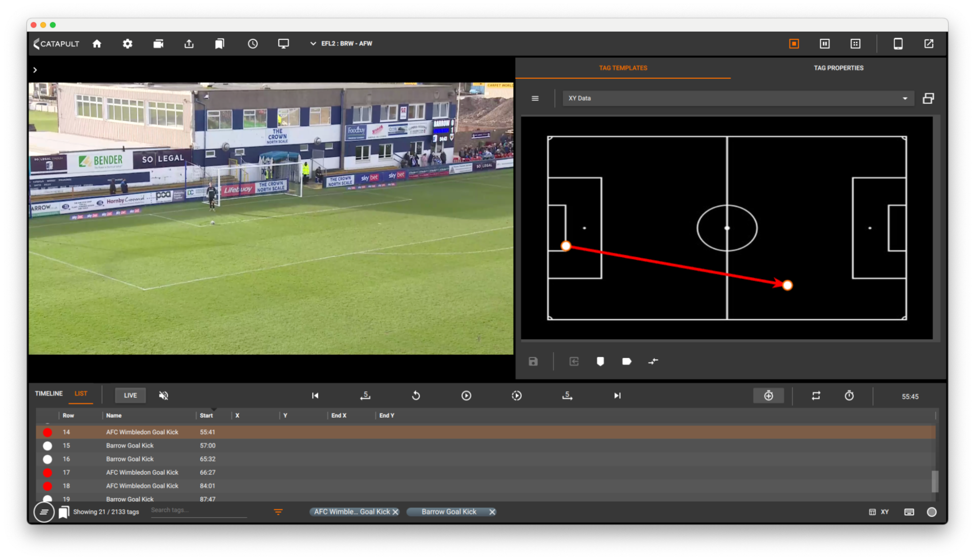Click the tag list vertical scrollbar

pyautogui.click(x=935, y=481)
